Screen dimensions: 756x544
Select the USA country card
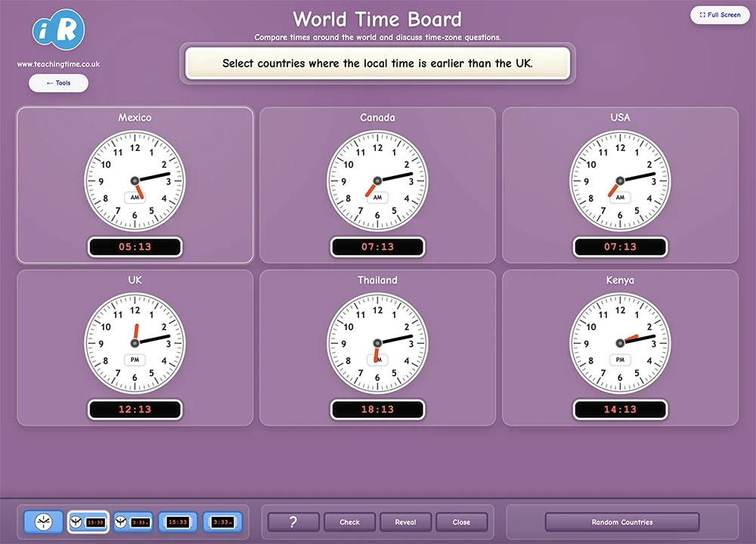coord(620,185)
